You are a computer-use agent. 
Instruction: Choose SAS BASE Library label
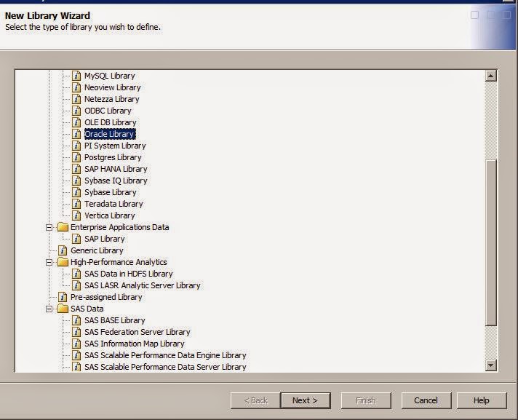click(x=115, y=320)
